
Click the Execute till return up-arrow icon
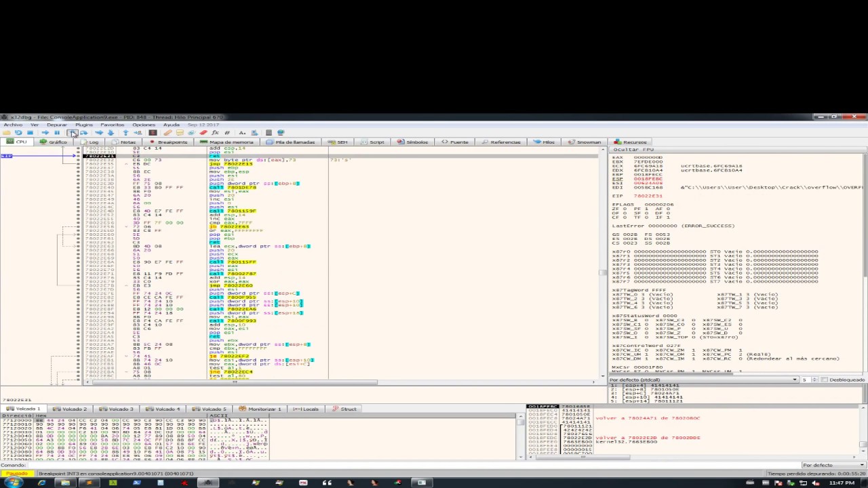point(125,133)
